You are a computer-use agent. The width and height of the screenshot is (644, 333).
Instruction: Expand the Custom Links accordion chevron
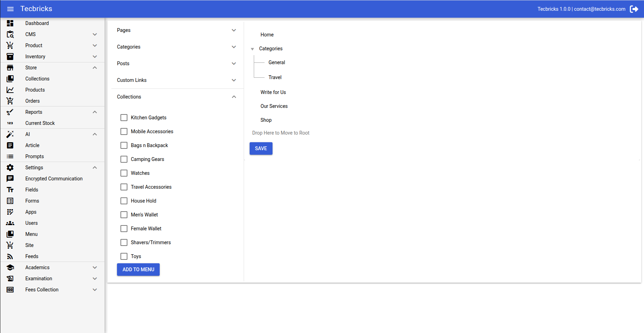[234, 80]
